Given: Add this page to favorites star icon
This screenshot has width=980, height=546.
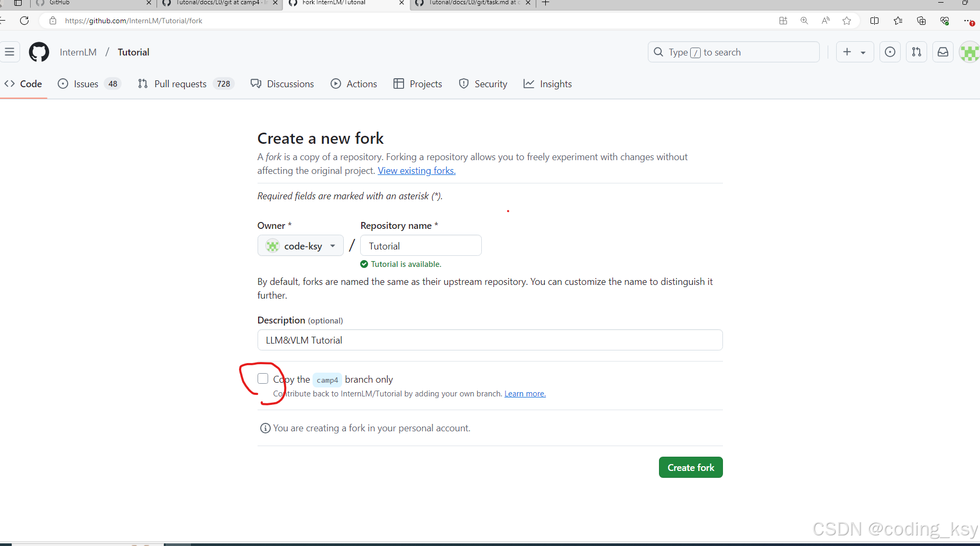Looking at the screenshot, I should [x=847, y=21].
